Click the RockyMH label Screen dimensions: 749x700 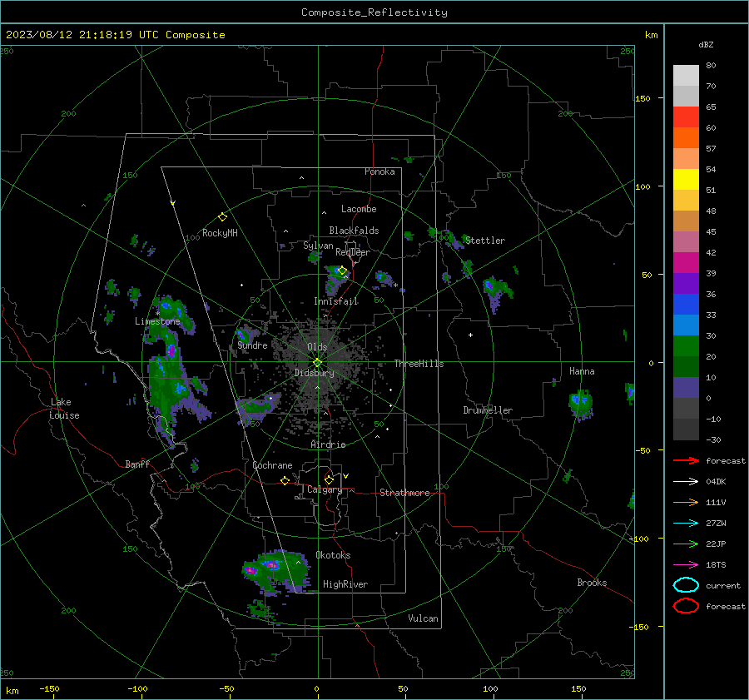(220, 233)
